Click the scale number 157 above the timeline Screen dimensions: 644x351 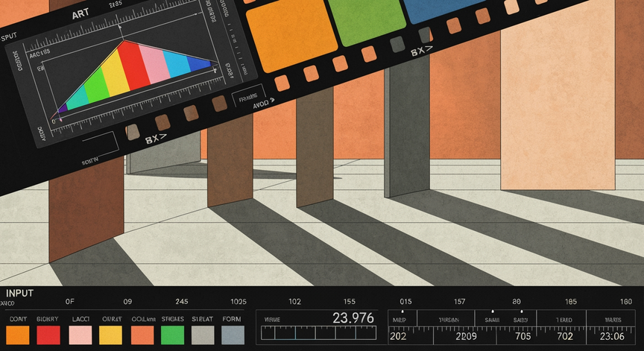[460, 302]
